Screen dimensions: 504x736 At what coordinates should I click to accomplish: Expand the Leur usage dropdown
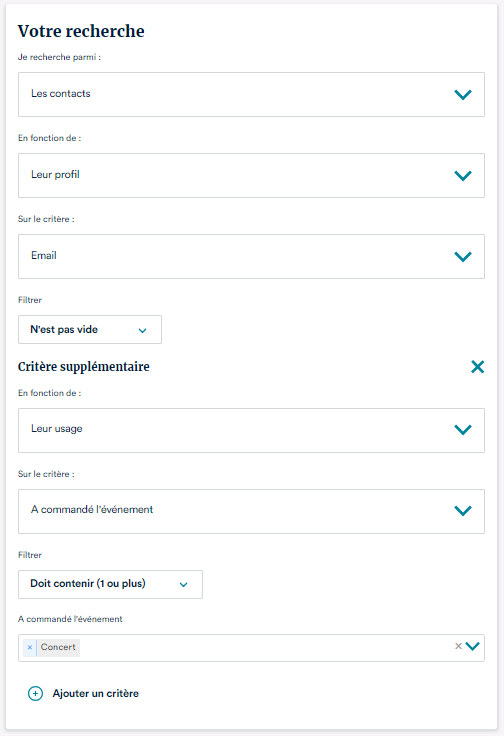(251, 430)
